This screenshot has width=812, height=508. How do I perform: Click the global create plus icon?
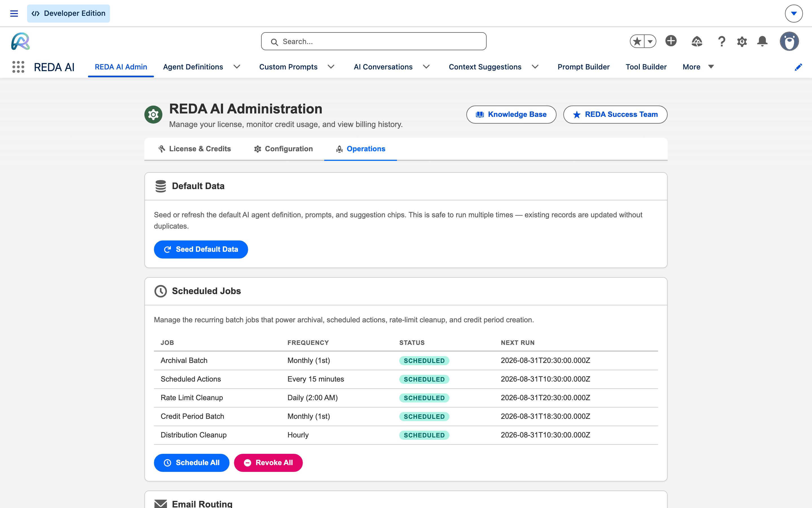coord(671,41)
